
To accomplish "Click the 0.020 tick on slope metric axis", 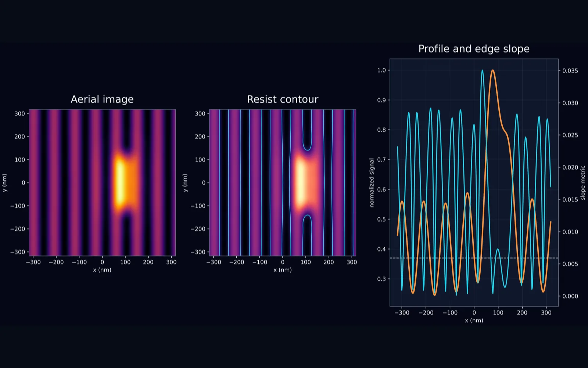I will 570,167.
